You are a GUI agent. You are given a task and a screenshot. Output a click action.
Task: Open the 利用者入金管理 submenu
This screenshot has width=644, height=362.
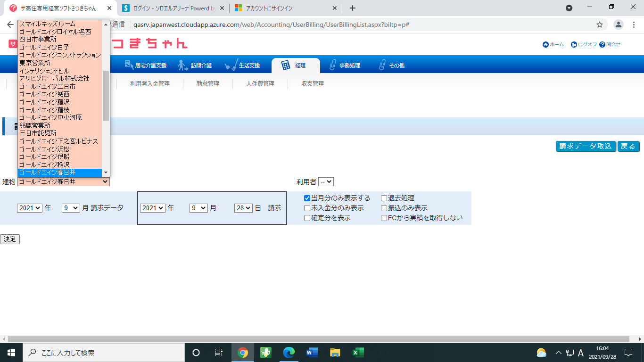coord(150,84)
